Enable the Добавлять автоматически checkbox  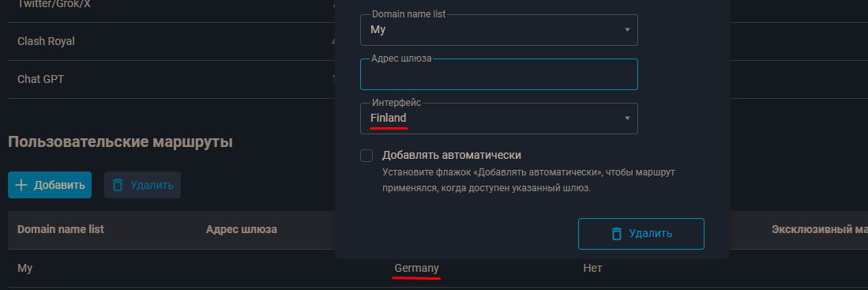(366, 156)
